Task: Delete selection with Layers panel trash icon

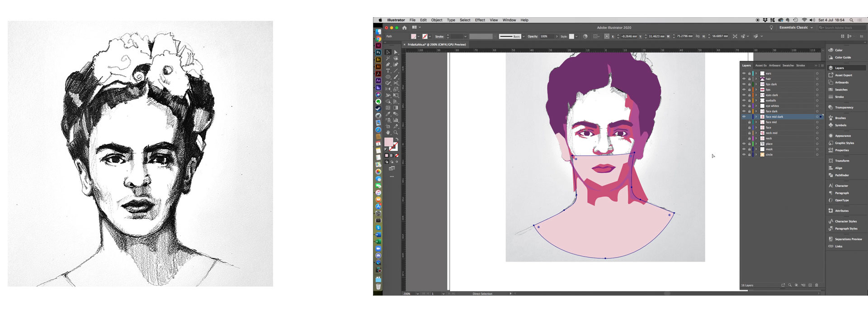Action: [816, 285]
